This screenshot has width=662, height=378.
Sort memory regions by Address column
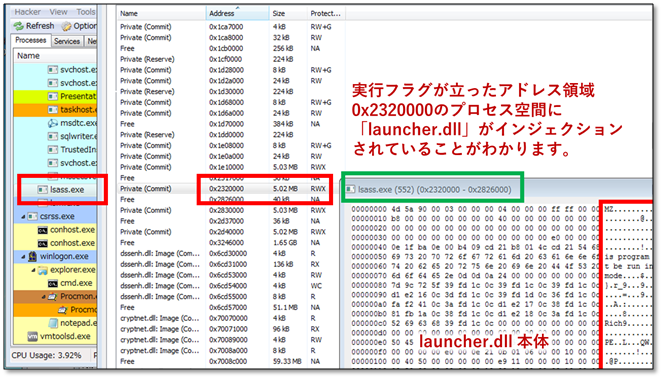[237, 14]
